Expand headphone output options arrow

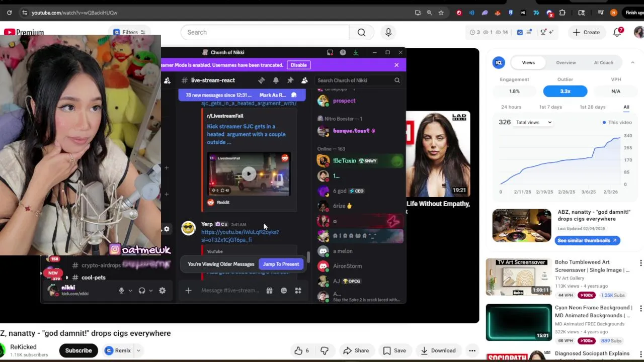[150, 291]
